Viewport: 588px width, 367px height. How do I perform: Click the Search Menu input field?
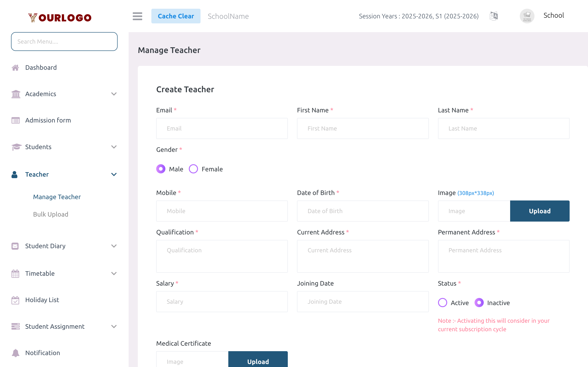point(64,41)
